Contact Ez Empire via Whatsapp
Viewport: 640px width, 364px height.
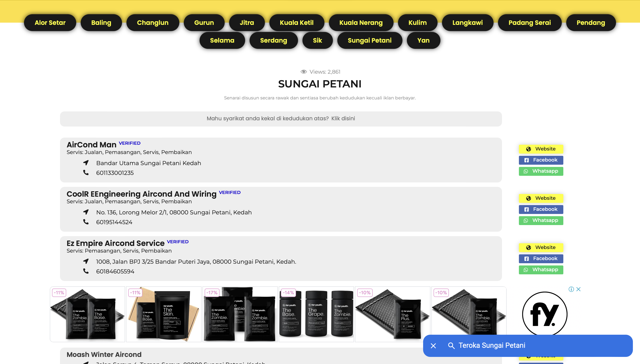coord(541,270)
